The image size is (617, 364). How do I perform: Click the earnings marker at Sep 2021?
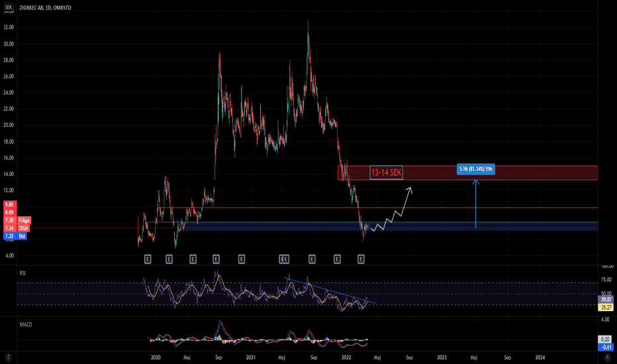(312, 259)
